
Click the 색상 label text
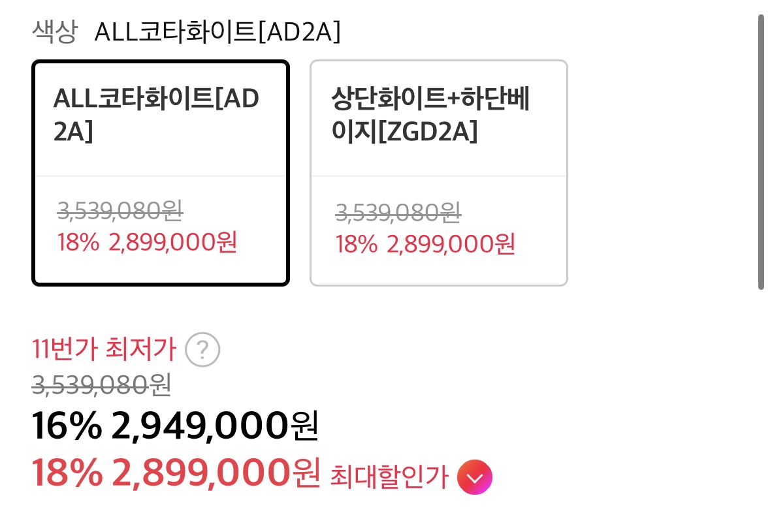pos(54,31)
